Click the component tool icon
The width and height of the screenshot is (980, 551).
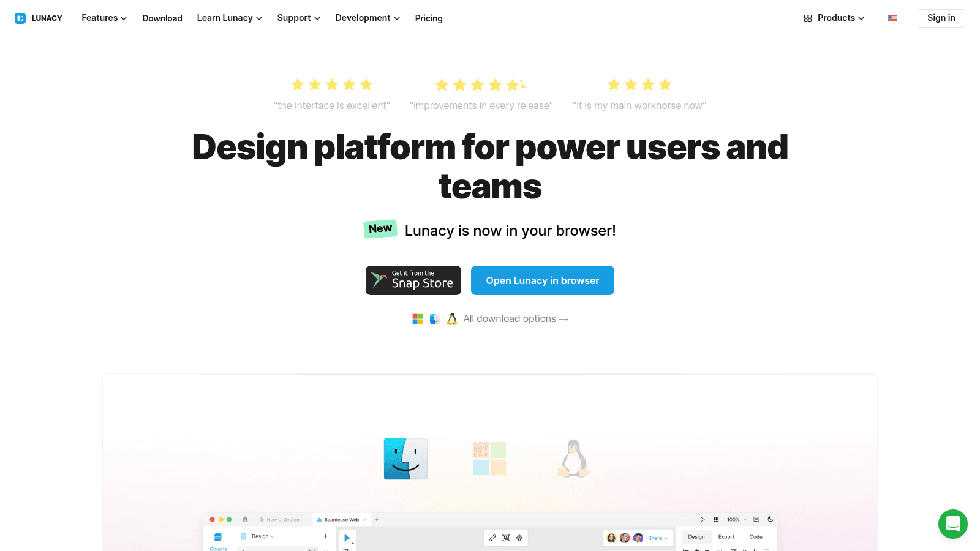[519, 538]
